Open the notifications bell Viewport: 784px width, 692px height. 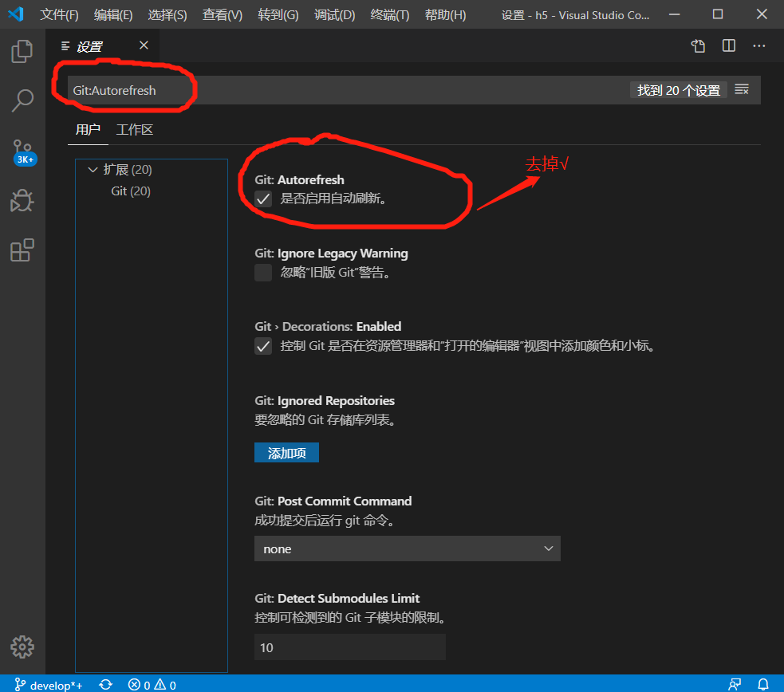click(763, 685)
